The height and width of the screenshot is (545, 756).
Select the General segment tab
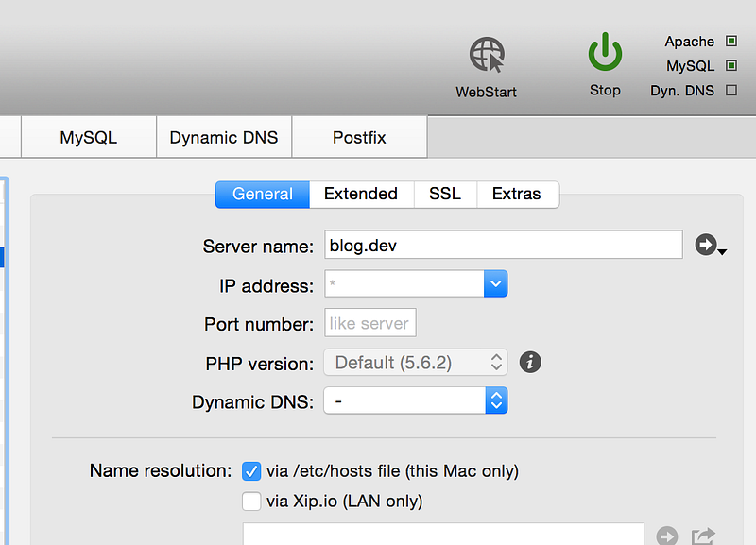[263, 195]
